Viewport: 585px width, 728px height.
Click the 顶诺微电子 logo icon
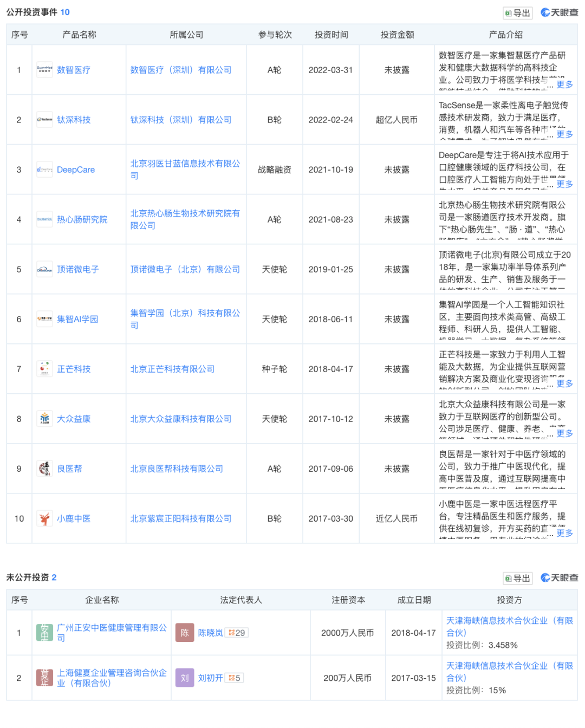click(44, 269)
